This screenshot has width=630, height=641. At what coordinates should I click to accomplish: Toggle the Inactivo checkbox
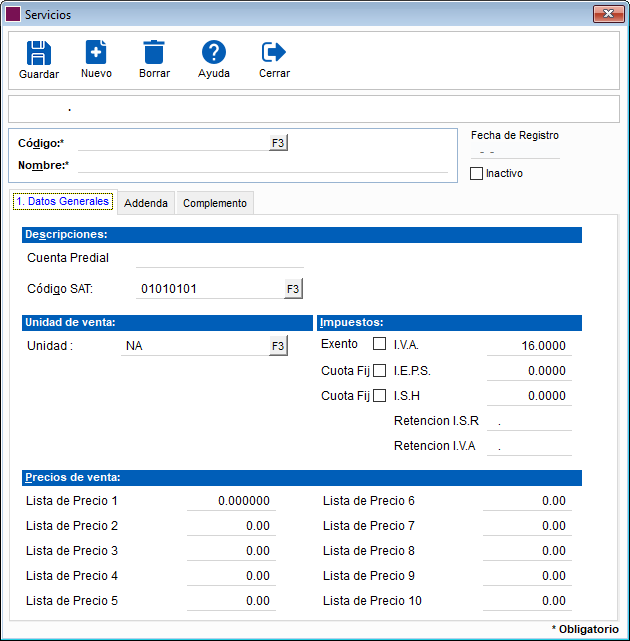click(476, 173)
